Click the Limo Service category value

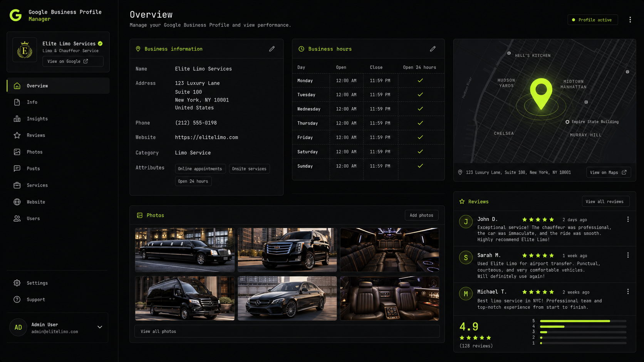click(x=193, y=153)
